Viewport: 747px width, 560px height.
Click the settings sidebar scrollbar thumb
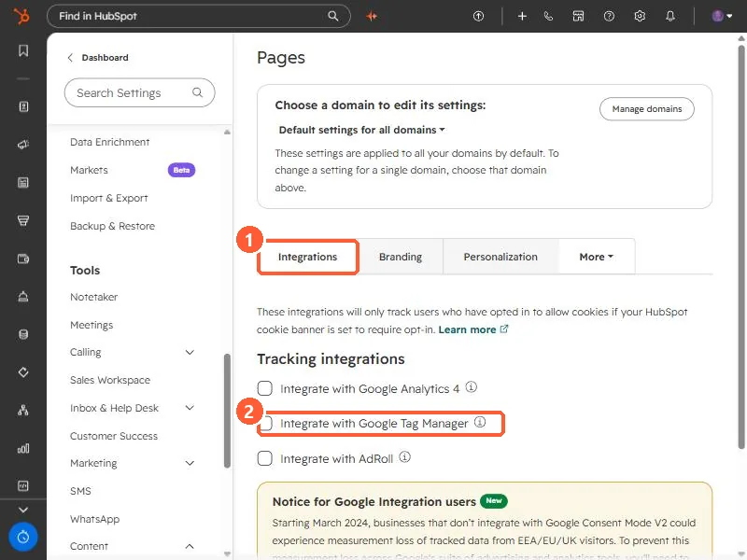[x=227, y=411]
